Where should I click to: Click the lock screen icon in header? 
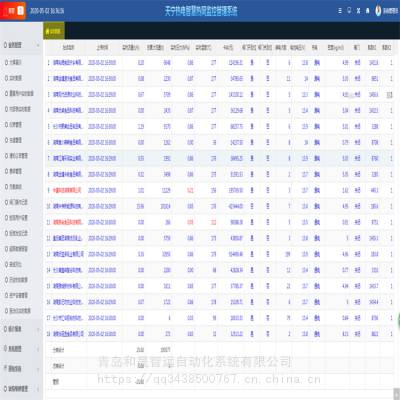coord(367,11)
